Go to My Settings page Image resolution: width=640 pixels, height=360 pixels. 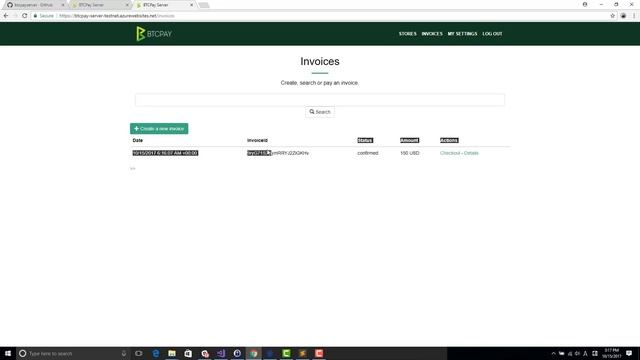(x=462, y=34)
